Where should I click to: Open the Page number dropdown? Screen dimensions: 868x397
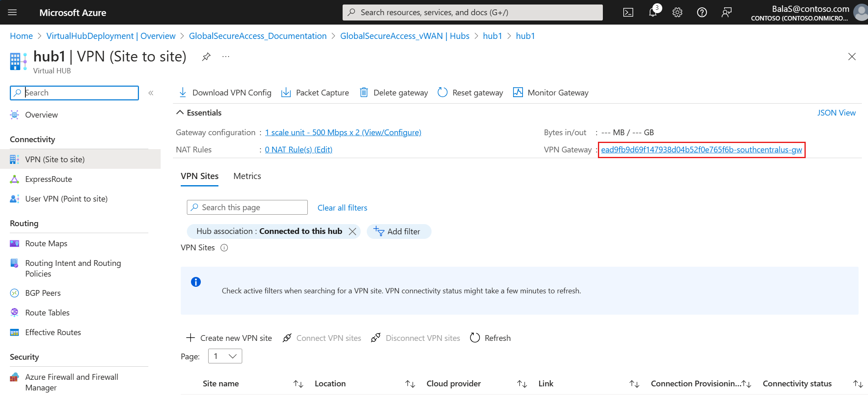coord(225,356)
